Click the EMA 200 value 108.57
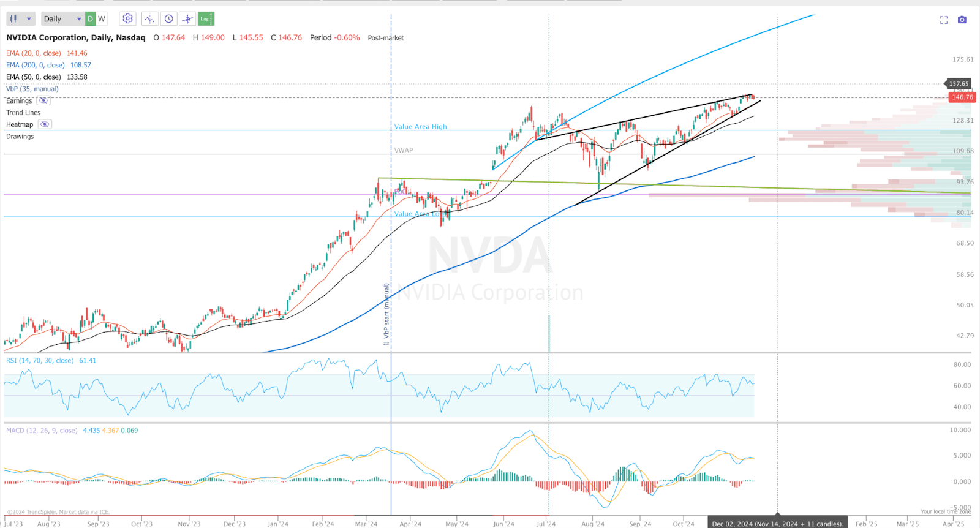980x528 pixels. point(81,65)
